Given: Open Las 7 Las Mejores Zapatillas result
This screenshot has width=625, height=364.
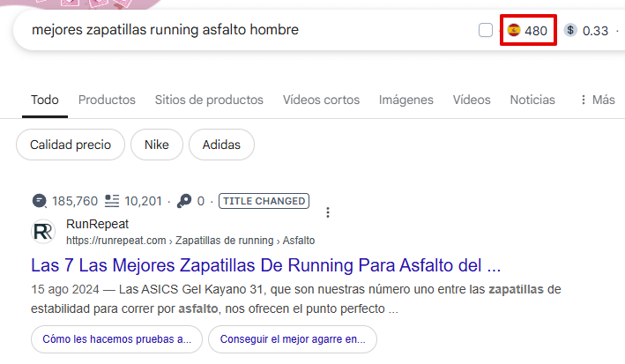Looking at the screenshot, I should point(266,265).
